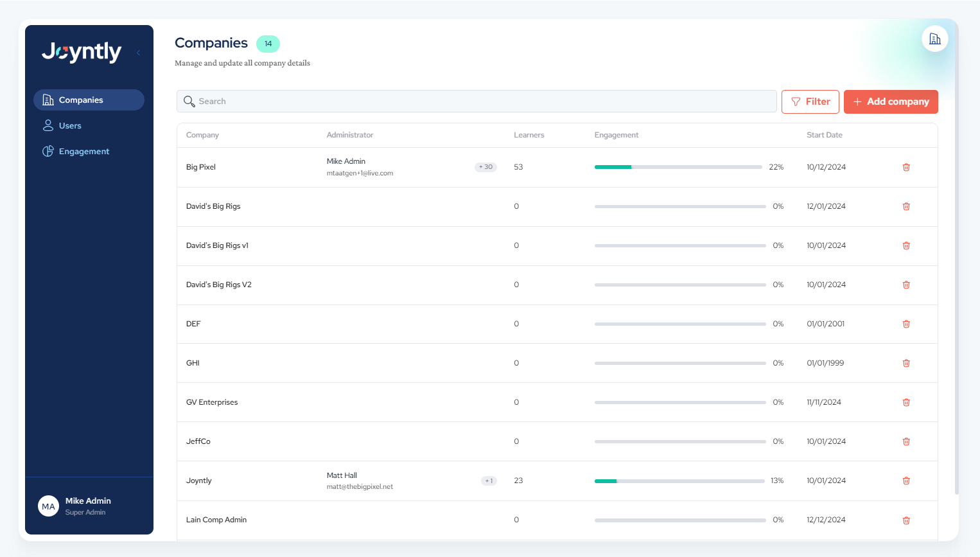Open the Users section in sidebar

pyautogui.click(x=70, y=126)
